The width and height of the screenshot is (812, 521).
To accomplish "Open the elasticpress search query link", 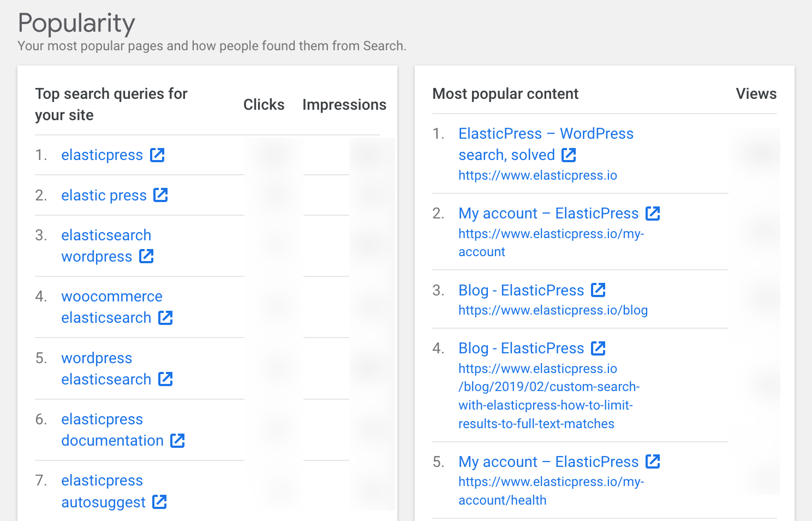I will 102,155.
